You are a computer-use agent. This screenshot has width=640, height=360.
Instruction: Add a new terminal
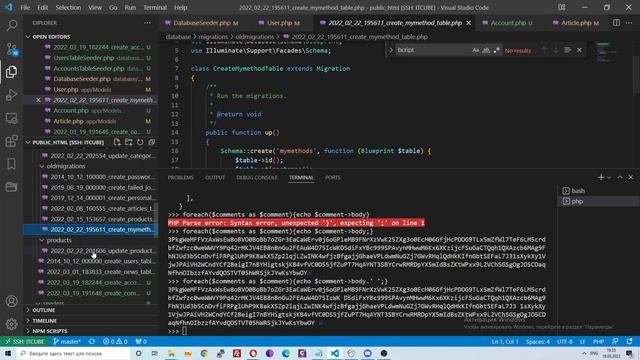pyautogui.click(x=600, y=177)
